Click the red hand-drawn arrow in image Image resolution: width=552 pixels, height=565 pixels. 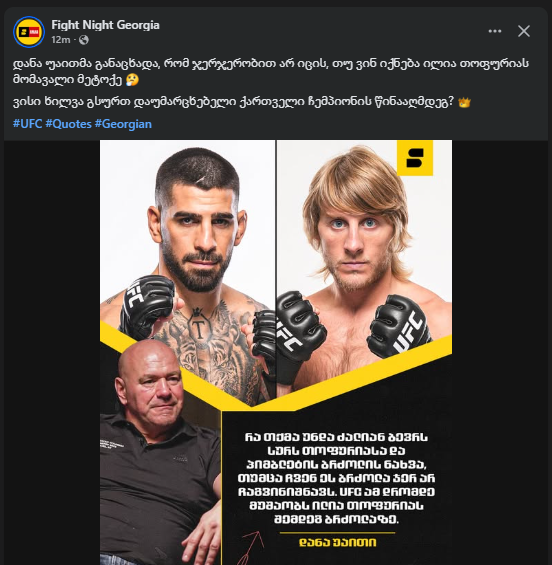[x=251, y=547]
